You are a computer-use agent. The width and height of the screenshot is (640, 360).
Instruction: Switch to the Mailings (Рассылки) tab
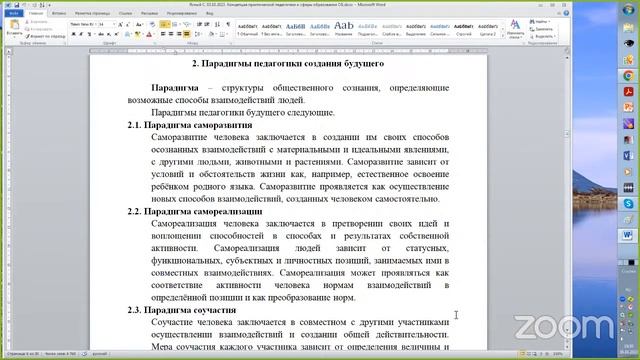pos(149,13)
